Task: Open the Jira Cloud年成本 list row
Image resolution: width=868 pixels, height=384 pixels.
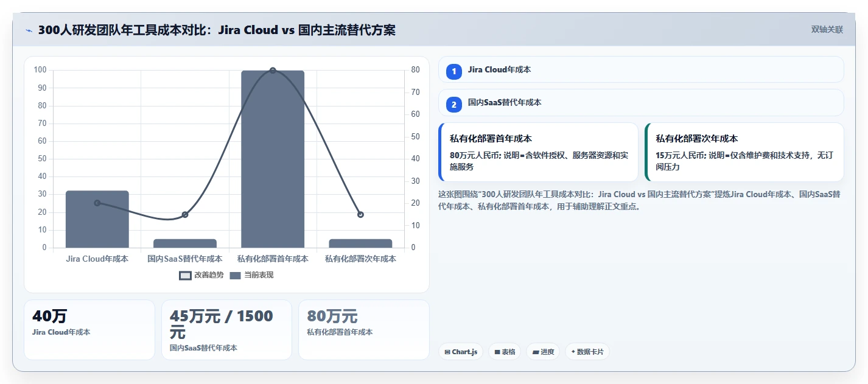Action: point(641,69)
